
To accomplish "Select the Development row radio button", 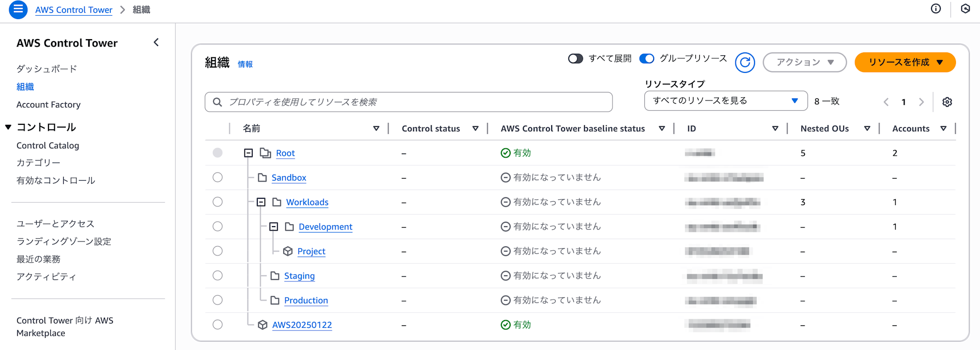I will pyautogui.click(x=218, y=226).
